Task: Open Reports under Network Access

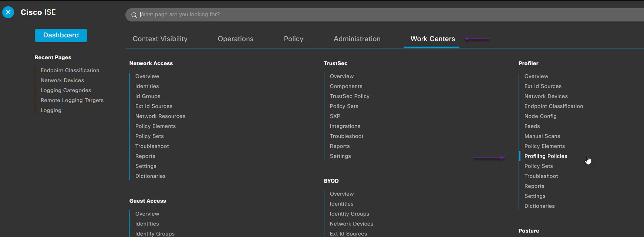Action: click(x=145, y=156)
